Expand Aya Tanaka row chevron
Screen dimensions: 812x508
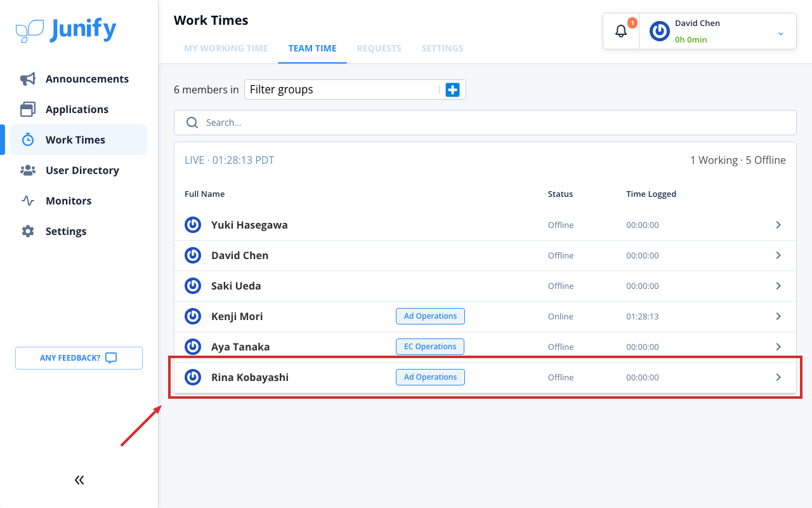point(778,347)
